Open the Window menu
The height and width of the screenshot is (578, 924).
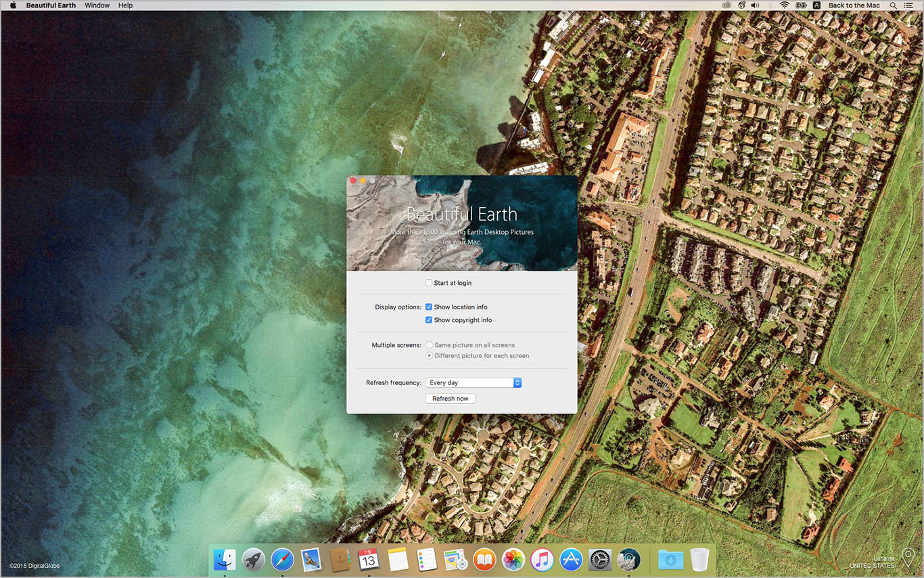tap(97, 5)
